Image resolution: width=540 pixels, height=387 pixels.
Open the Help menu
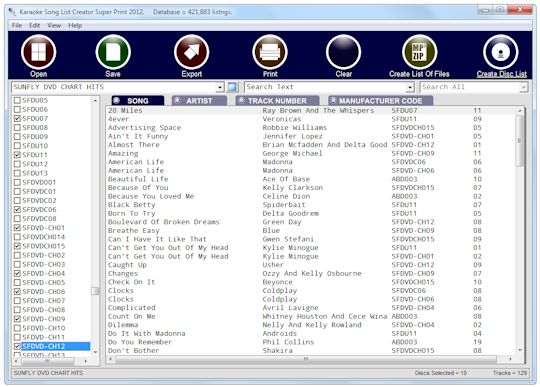pyautogui.click(x=75, y=25)
